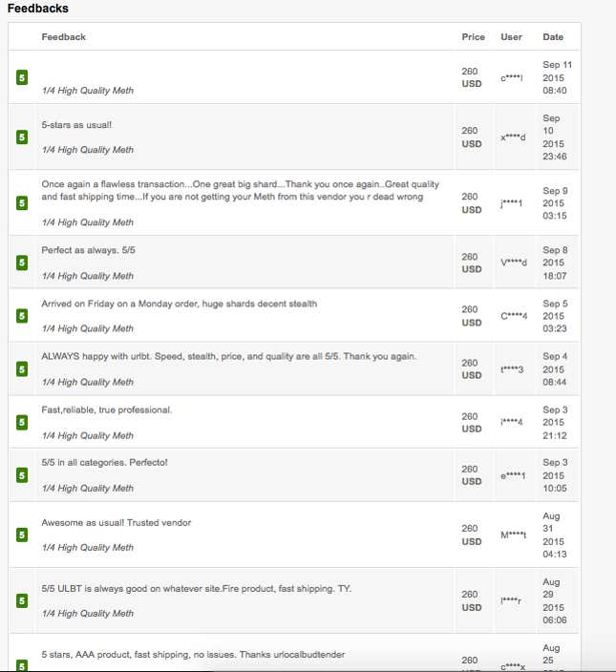
Task: Open product link under 'ALWAYS happy with urlbt'
Action: (88, 382)
